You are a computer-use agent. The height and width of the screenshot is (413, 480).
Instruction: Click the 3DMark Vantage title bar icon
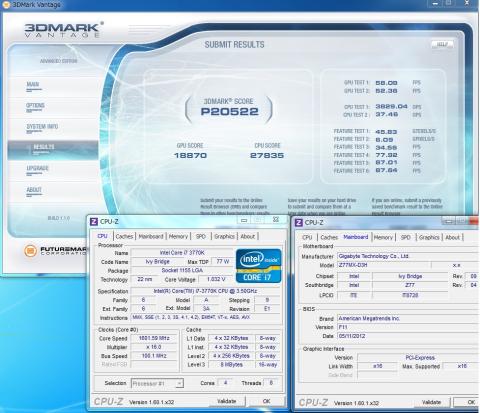6,5
